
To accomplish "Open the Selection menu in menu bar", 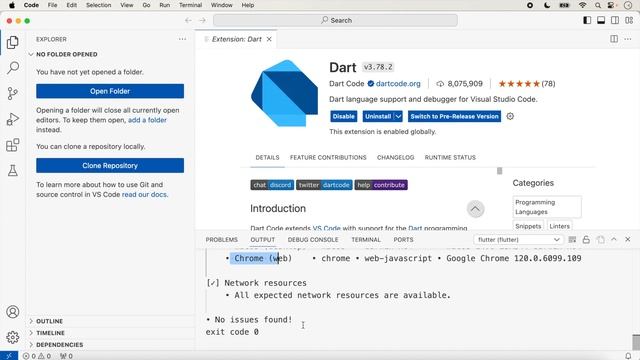I will click(x=98, y=5).
